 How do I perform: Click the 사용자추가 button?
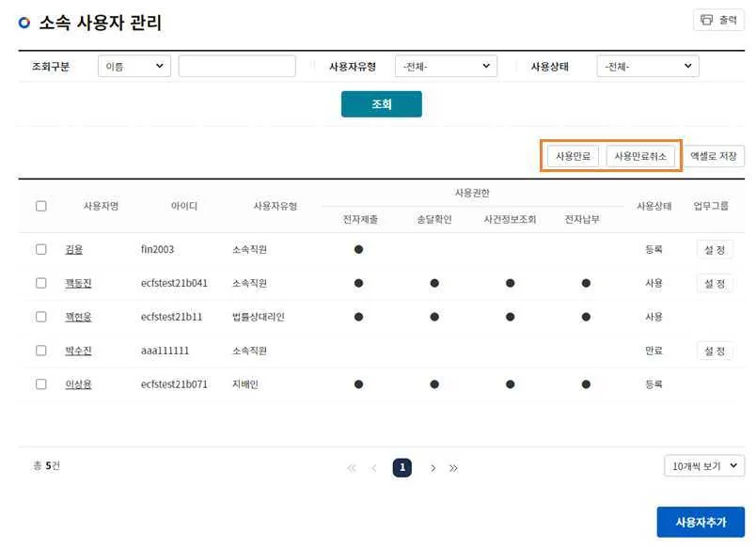[x=701, y=522]
